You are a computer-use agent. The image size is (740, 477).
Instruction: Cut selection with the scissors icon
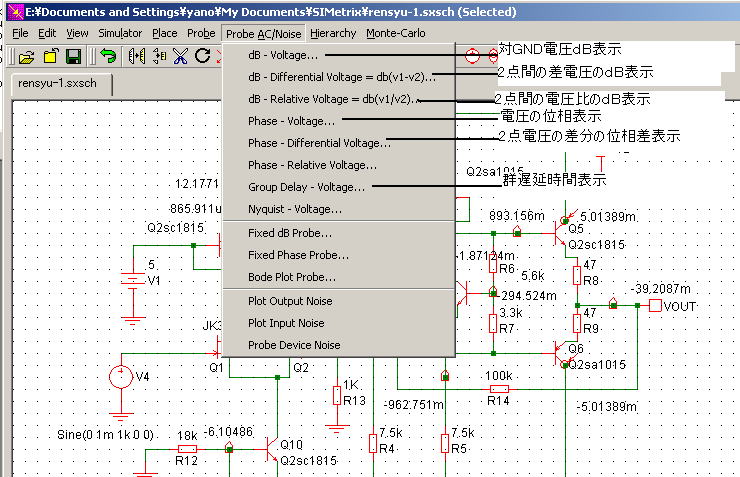(x=180, y=56)
